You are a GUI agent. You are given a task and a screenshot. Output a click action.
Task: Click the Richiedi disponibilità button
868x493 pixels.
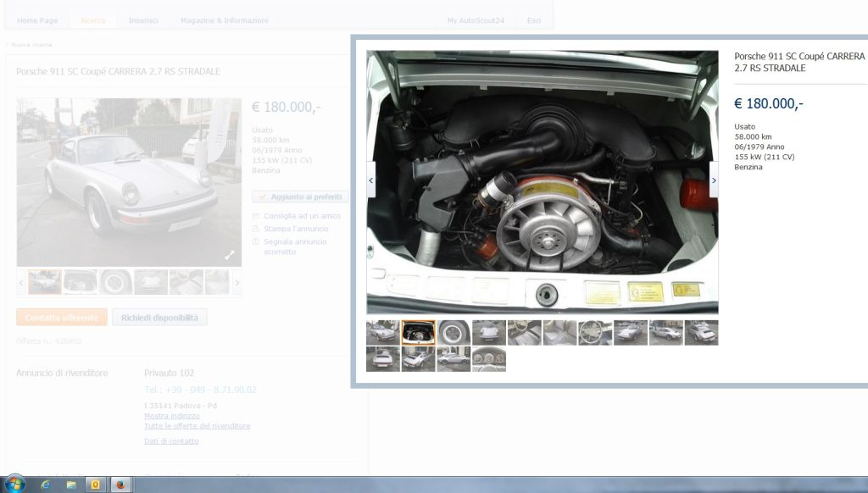pos(159,318)
